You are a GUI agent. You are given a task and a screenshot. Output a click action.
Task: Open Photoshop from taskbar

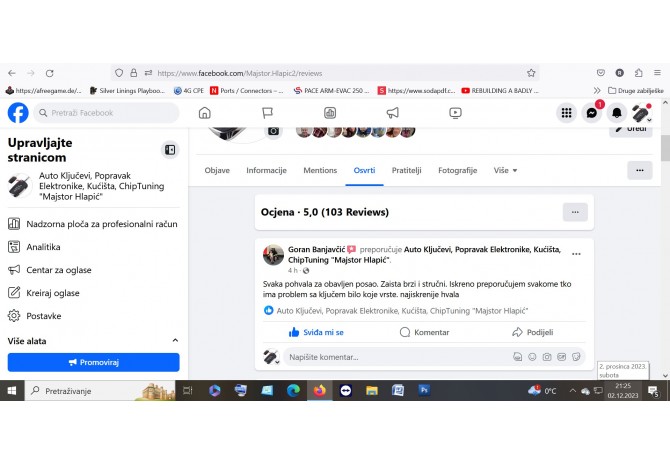tap(424, 390)
